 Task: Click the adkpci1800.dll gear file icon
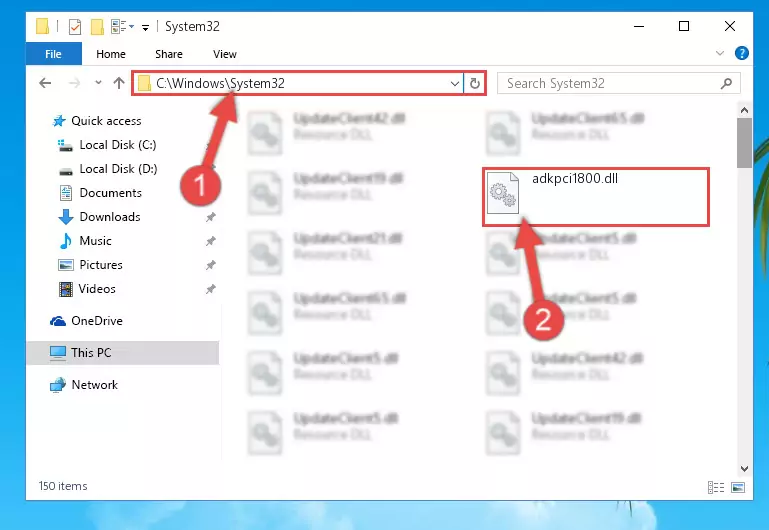pos(503,192)
